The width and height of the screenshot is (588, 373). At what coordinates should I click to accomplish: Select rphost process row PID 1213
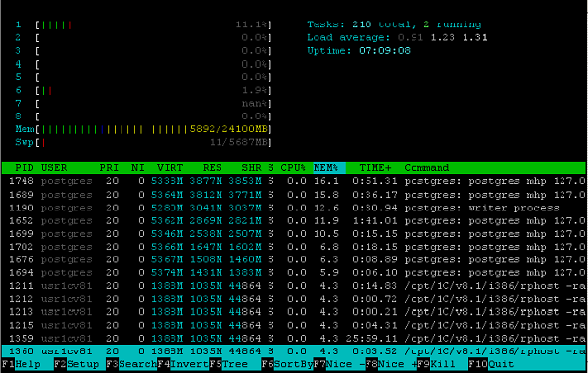[294, 312]
